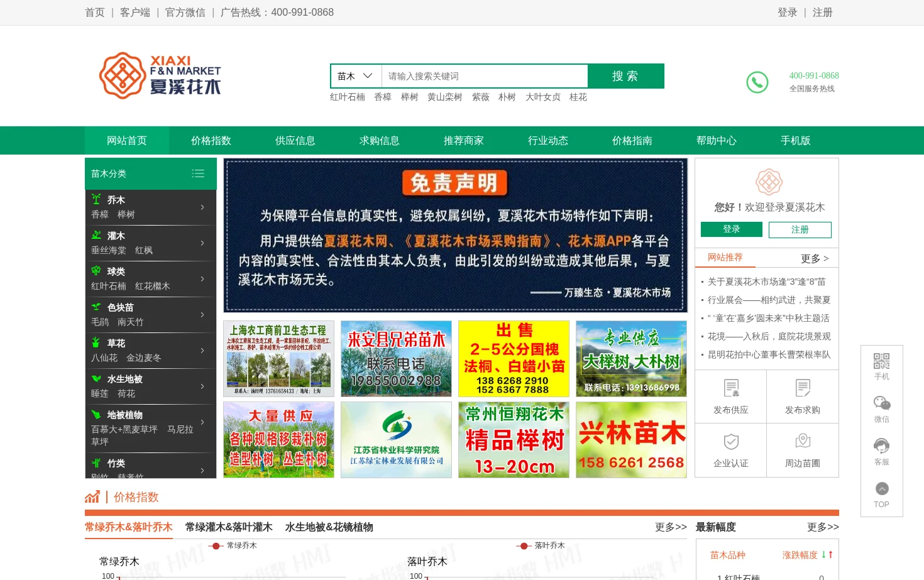Image resolution: width=924 pixels, height=580 pixels.
Task: Open 网站首页 in the navigation bar
Action: pyautogui.click(x=127, y=140)
